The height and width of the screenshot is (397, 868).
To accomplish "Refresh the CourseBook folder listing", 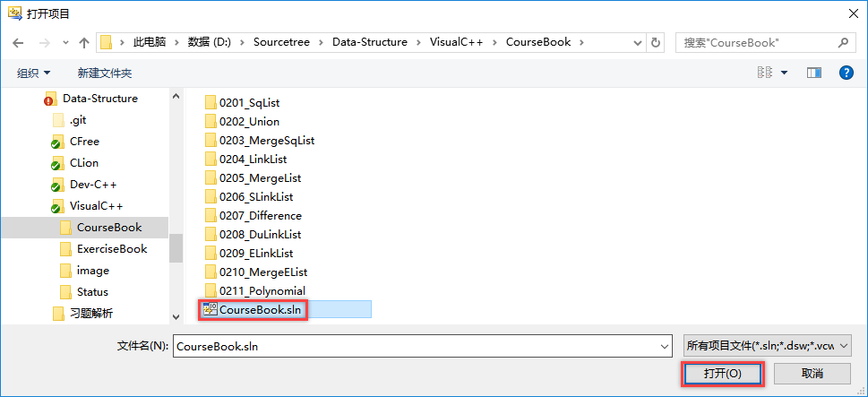I will point(656,42).
